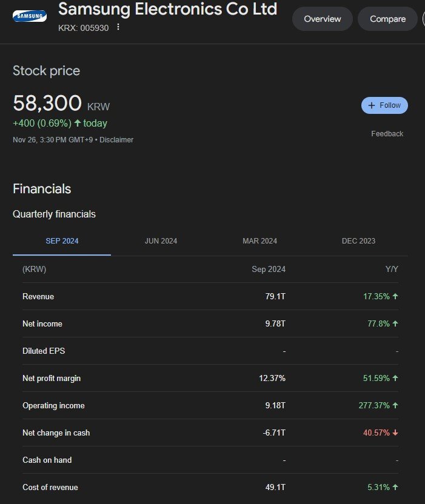The image size is (425, 504).
Task: Open the Feedback link
Action: tap(387, 134)
